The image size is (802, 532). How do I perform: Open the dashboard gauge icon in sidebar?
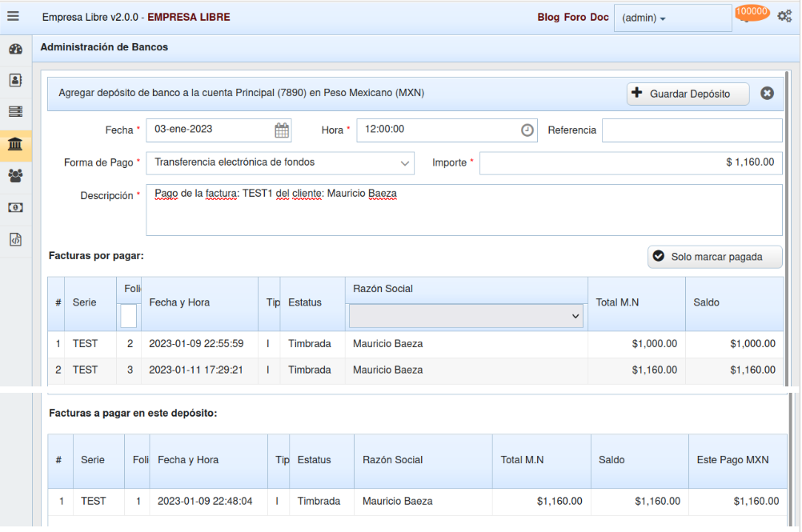tap(15, 50)
